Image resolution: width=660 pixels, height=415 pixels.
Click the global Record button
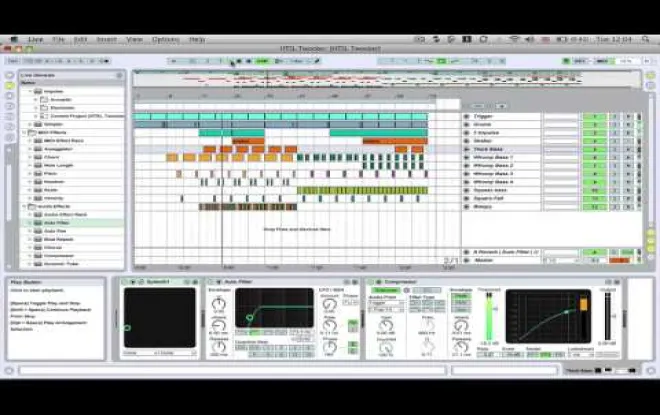coord(249,61)
